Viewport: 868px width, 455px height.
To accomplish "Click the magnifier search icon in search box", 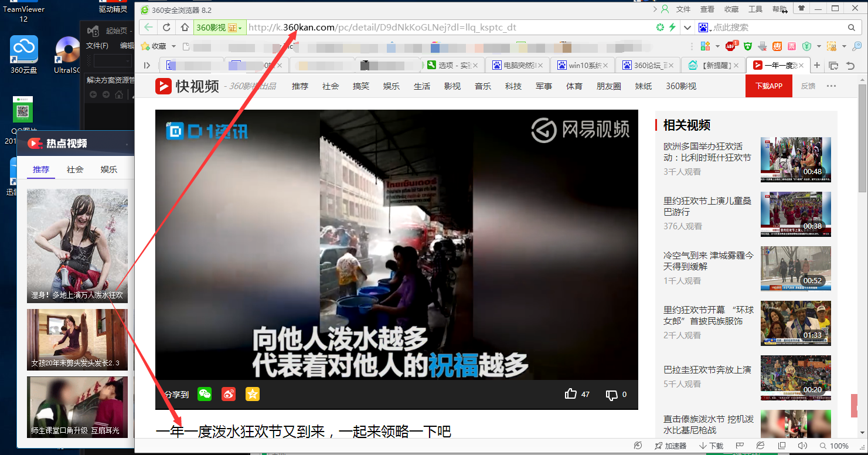I will tap(852, 28).
